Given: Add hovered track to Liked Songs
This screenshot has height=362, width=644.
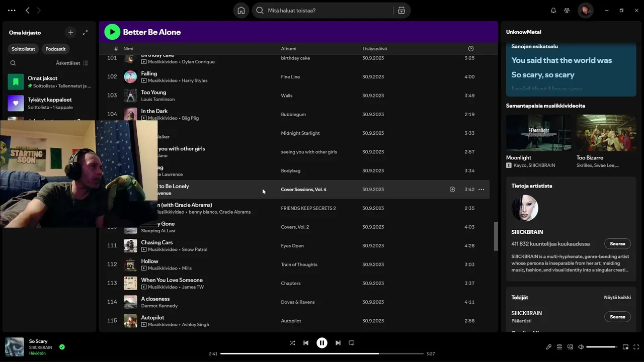Looking at the screenshot, I should (452, 190).
